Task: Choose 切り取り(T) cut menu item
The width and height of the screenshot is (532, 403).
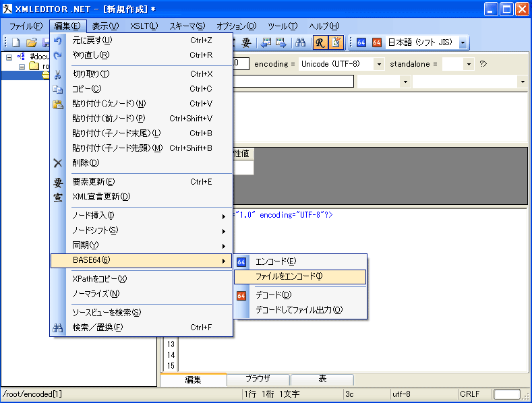Action: pyautogui.click(x=141, y=74)
